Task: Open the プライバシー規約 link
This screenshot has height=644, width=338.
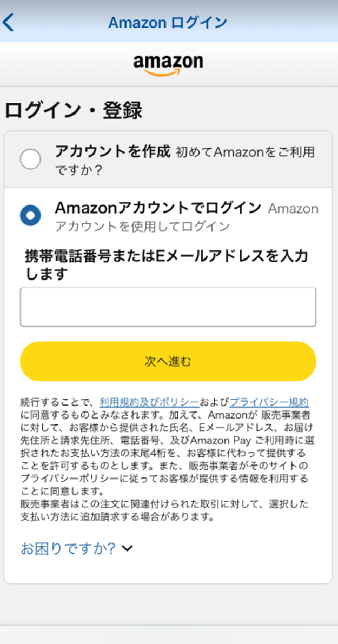Action: 269,402
